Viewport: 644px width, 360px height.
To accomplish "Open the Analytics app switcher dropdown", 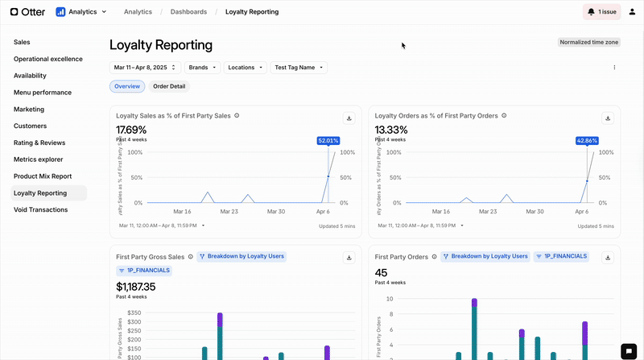I will tap(80, 12).
